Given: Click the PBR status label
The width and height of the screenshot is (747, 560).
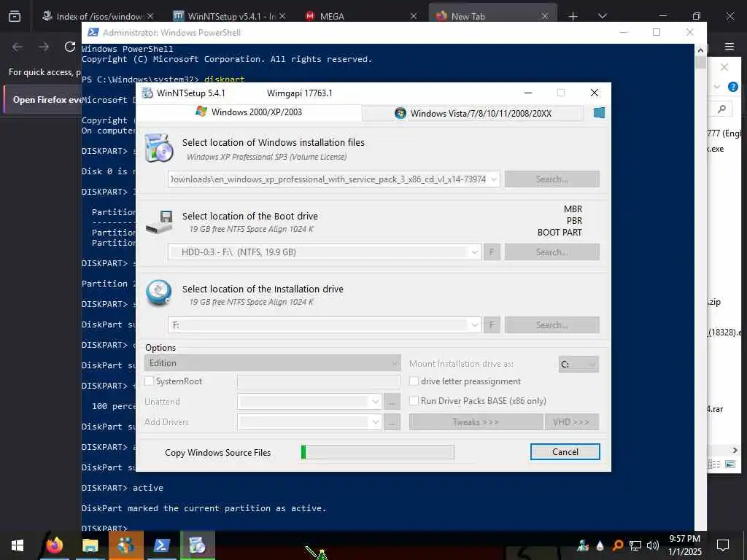Looking at the screenshot, I should click(x=575, y=221).
